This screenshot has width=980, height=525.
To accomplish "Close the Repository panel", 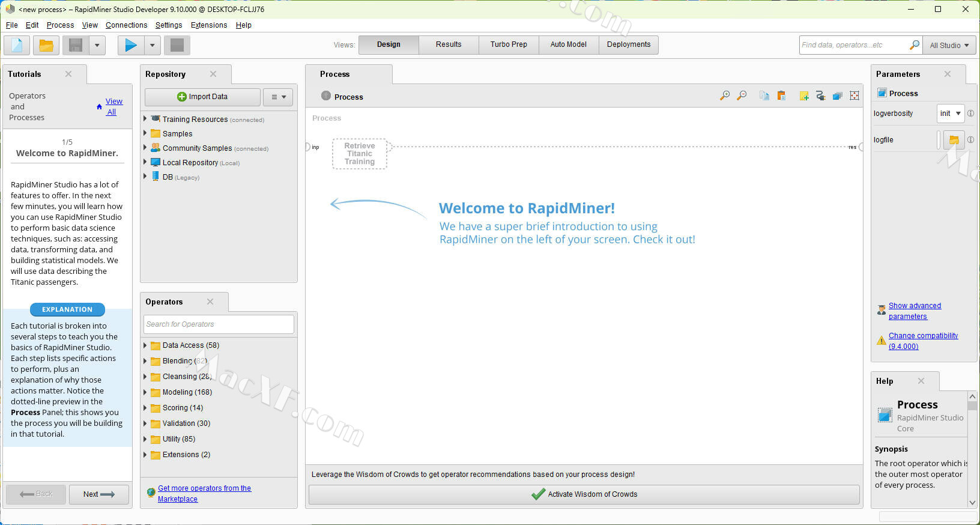I will click(213, 74).
